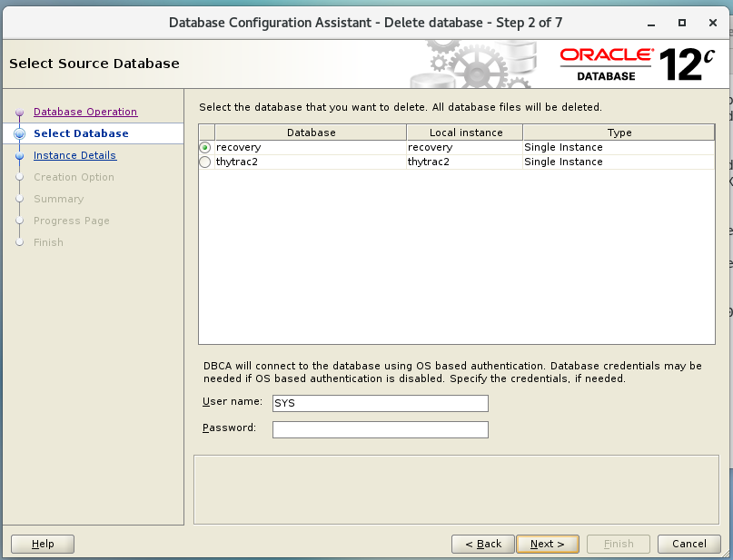Focus the Password input field
This screenshot has height=560, width=733.
pyautogui.click(x=380, y=429)
